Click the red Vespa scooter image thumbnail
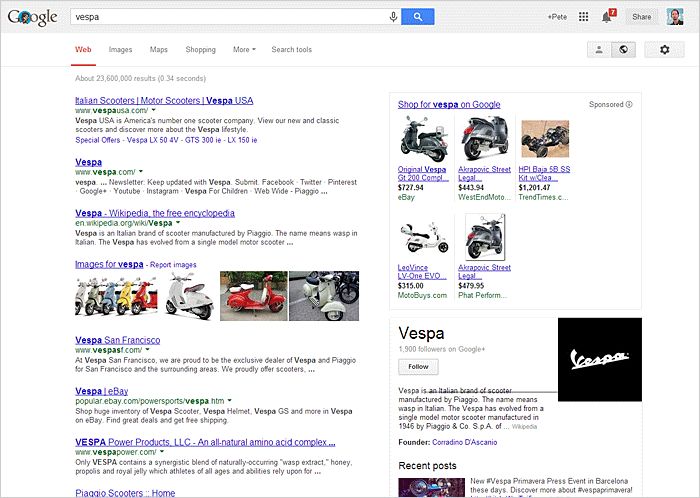700x498 pixels. coord(253,296)
